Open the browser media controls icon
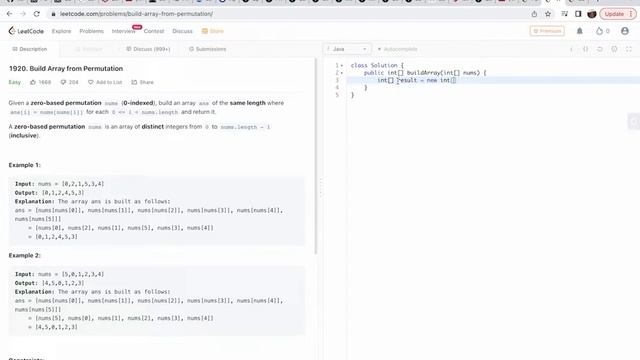 tap(564, 14)
